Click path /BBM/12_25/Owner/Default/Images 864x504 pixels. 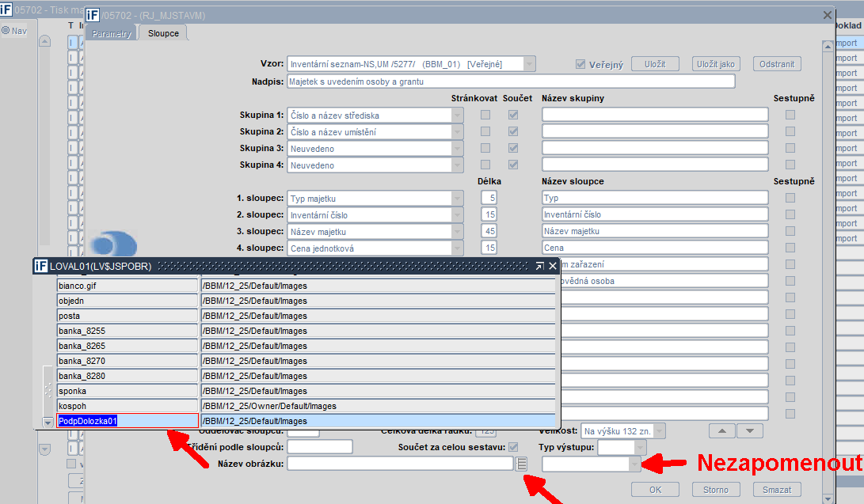(378, 406)
